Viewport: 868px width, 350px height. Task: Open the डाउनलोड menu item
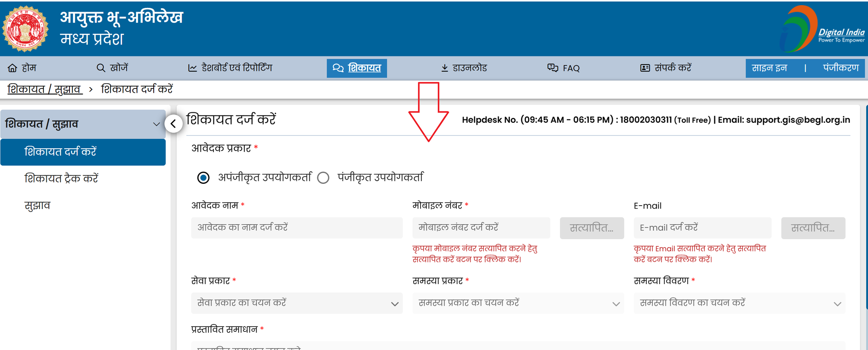464,68
